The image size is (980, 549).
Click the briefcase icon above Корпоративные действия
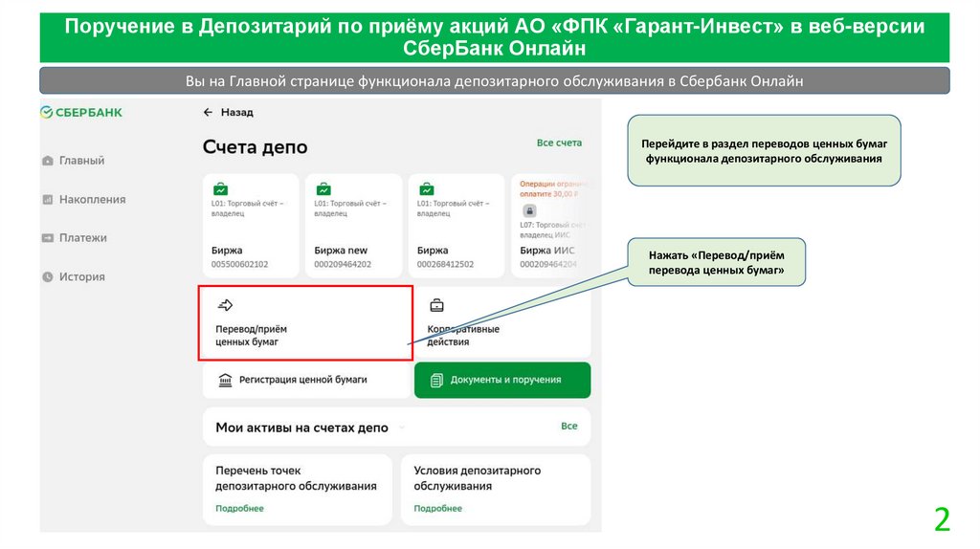[x=436, y=305]
